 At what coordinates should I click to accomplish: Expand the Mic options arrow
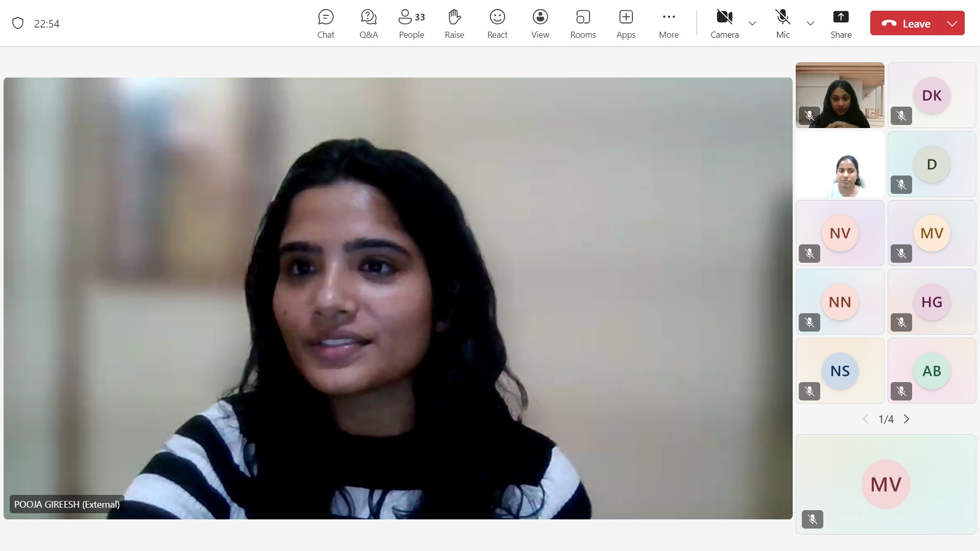click(x=811, y=23)
